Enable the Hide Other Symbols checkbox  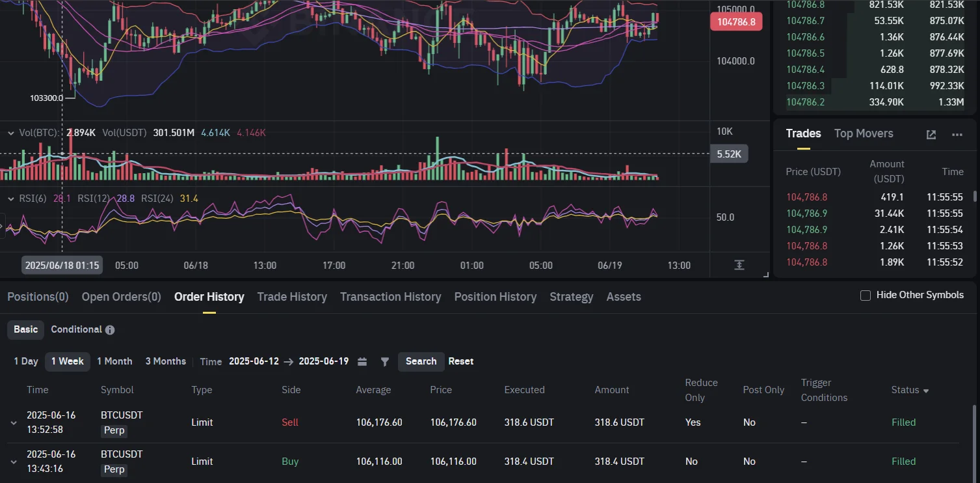(865, 296)
